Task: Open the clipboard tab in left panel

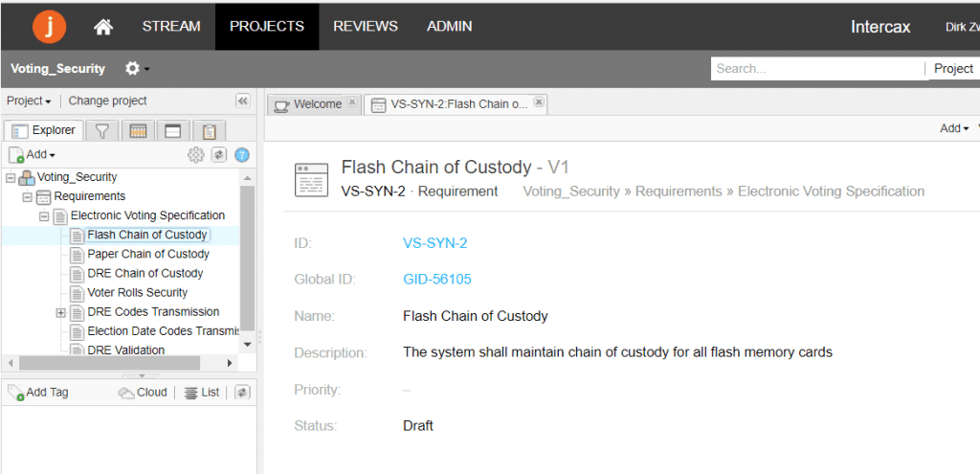Action: pyautogui.click(x=209, y=131)
